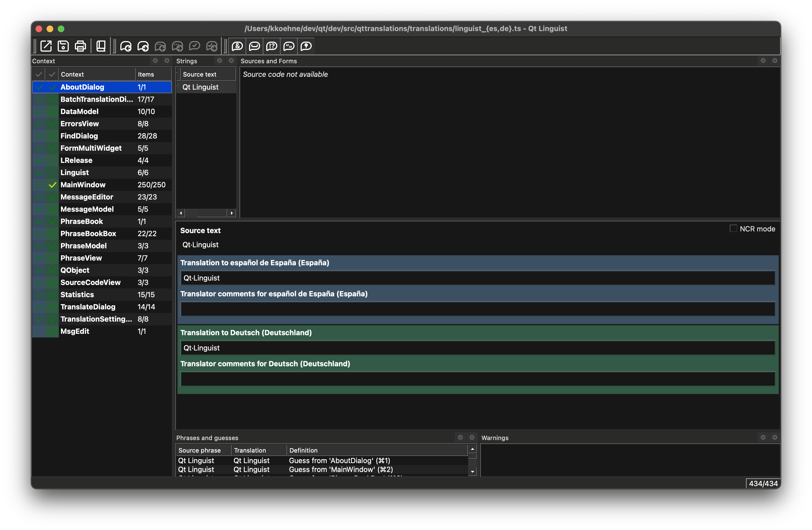The image size is (812, 530).
Task: Click the 434/434 progress indicator in status bar
Action: pyautogui.click(x=763, y=484)
